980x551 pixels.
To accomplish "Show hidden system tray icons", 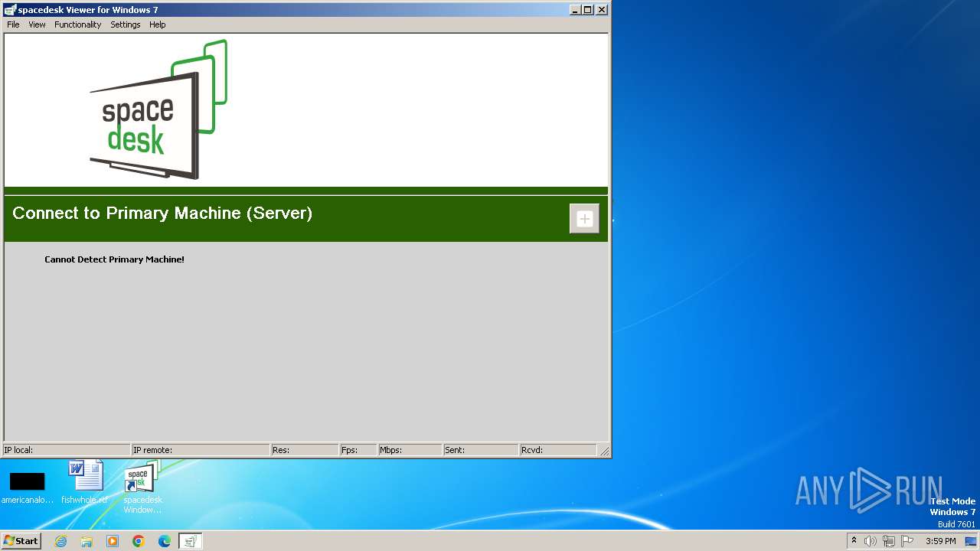I will pyautogui.click(x=854, y=541).
